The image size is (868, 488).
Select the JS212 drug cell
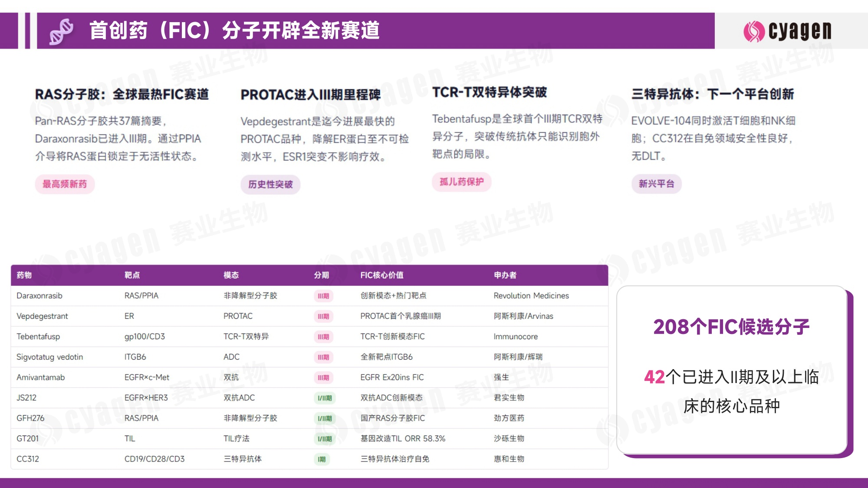click(26, 398)
